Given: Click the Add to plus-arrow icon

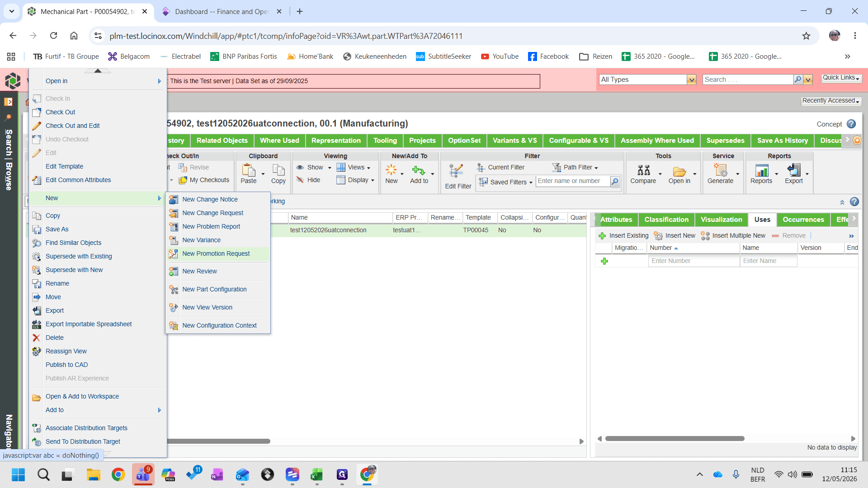Looking at the screenshot, I should [419, 170].
